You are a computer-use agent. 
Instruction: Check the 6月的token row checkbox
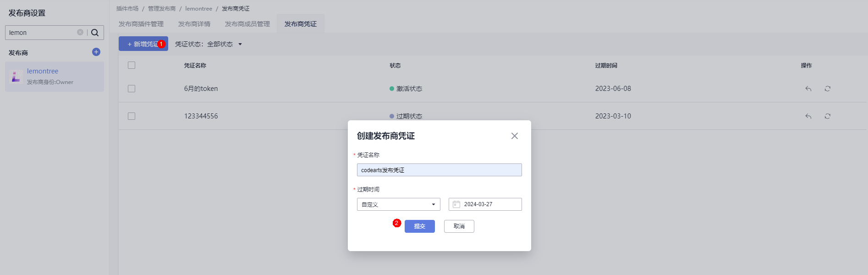pyautogui.click(x=132, y=89)
